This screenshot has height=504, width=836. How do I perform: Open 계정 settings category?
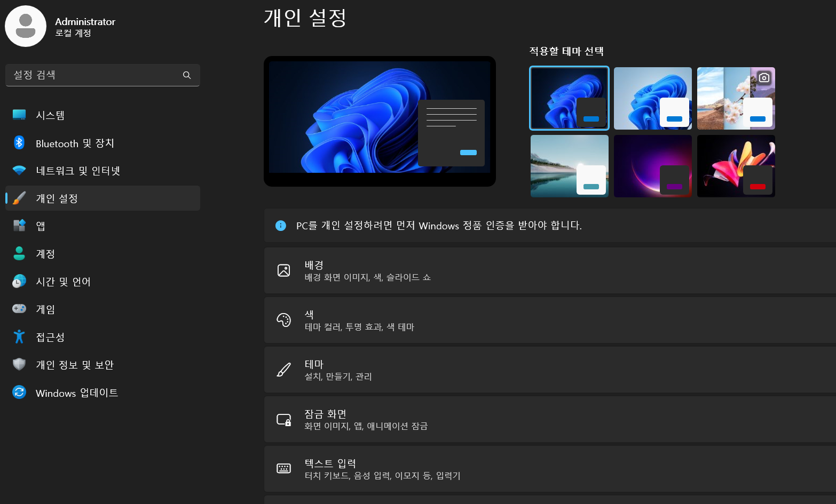click(x=102, y=254)
